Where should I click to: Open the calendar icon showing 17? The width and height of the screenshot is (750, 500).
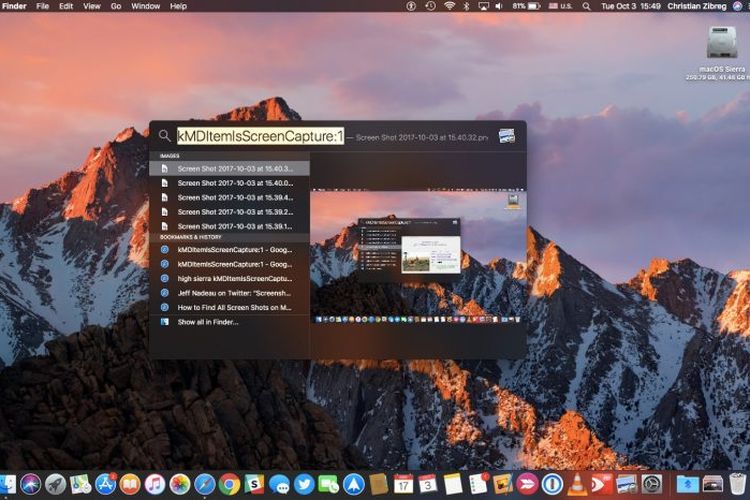403,485
